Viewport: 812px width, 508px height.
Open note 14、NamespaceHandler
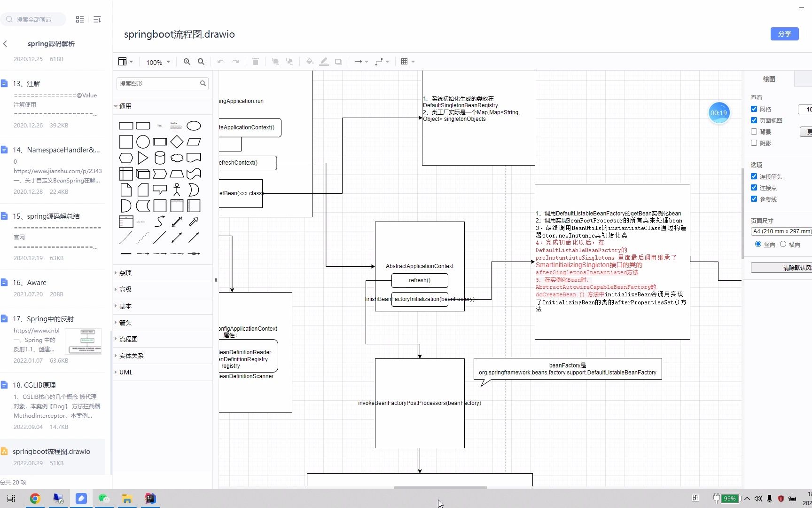click(53, 171)
